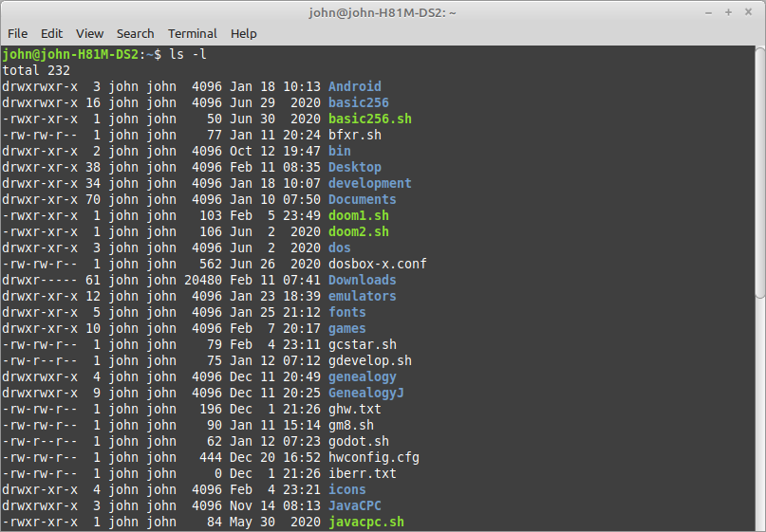Open the View menu
Image resolution: width=766 pixels, height=532 pixels.
click(x=90, y=33)
